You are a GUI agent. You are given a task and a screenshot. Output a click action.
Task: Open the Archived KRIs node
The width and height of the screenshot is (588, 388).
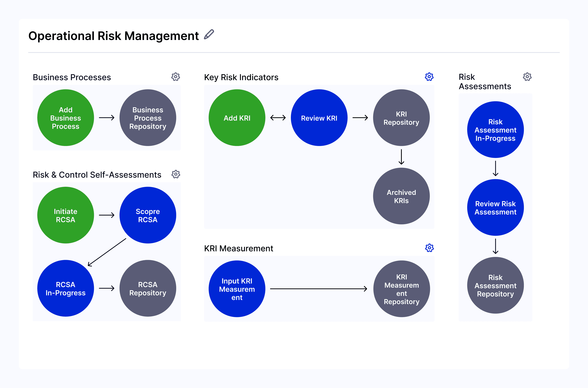(x=401, y=196)
